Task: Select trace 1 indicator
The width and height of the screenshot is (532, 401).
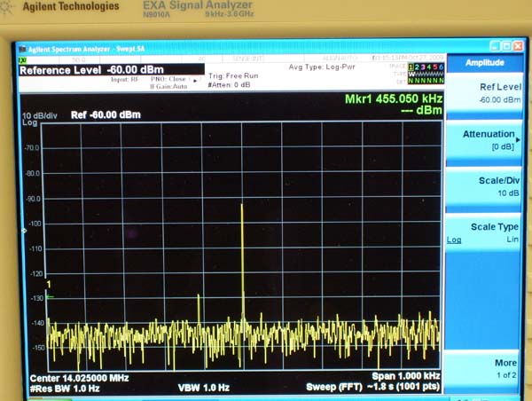Action: [411, 67]
